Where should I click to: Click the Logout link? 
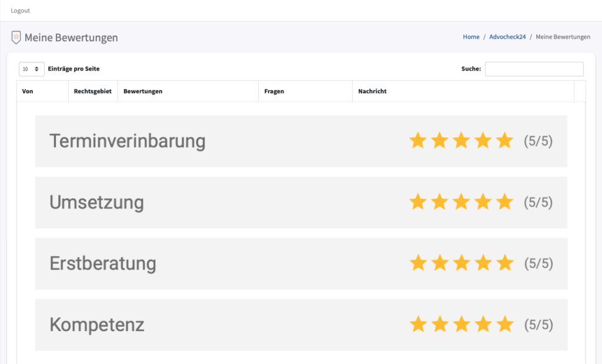pyautogui.click(x=21, y=11)
